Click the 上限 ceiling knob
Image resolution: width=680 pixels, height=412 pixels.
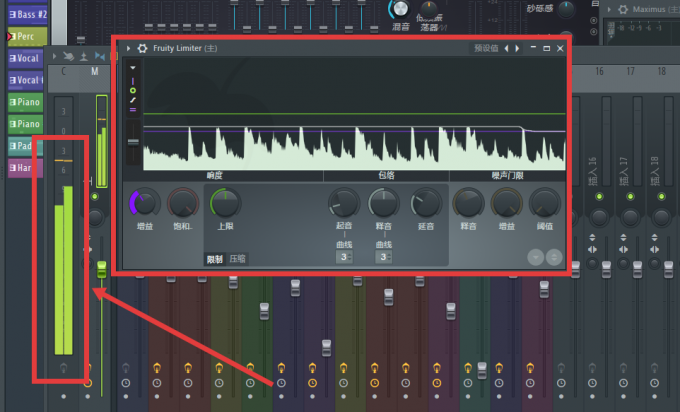click(x=226, y=203)
